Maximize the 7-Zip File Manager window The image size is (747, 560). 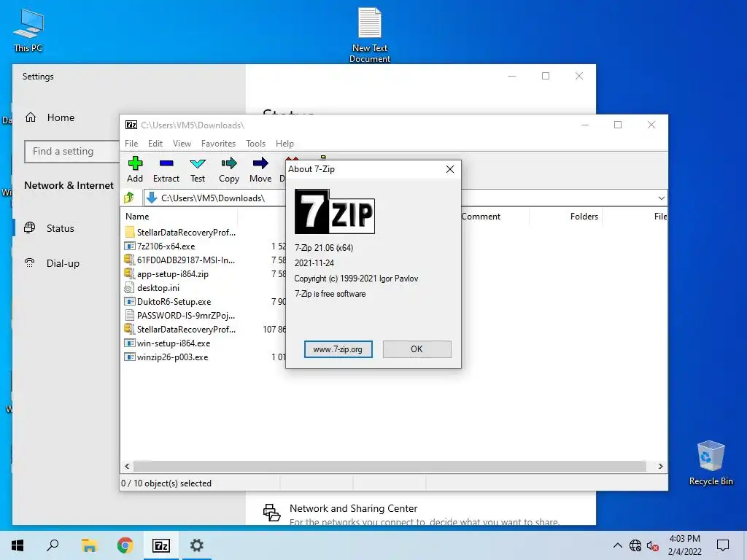click(618, 125)
